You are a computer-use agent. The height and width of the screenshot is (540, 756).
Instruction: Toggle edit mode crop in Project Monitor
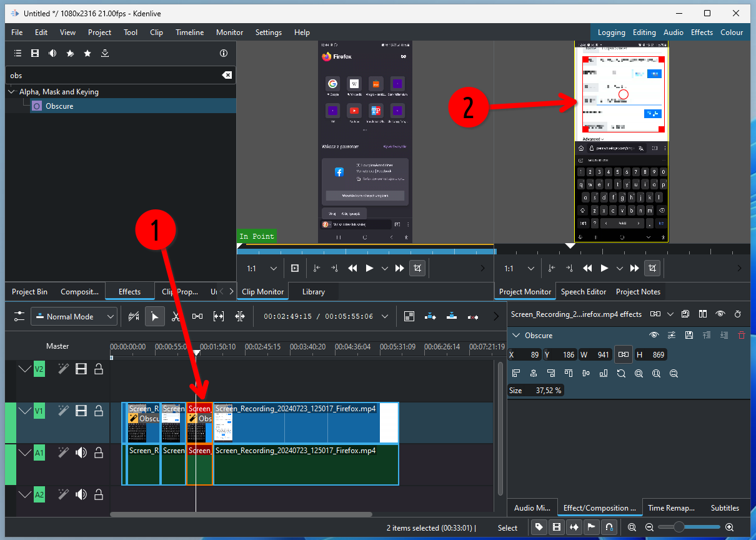[652, 268]
